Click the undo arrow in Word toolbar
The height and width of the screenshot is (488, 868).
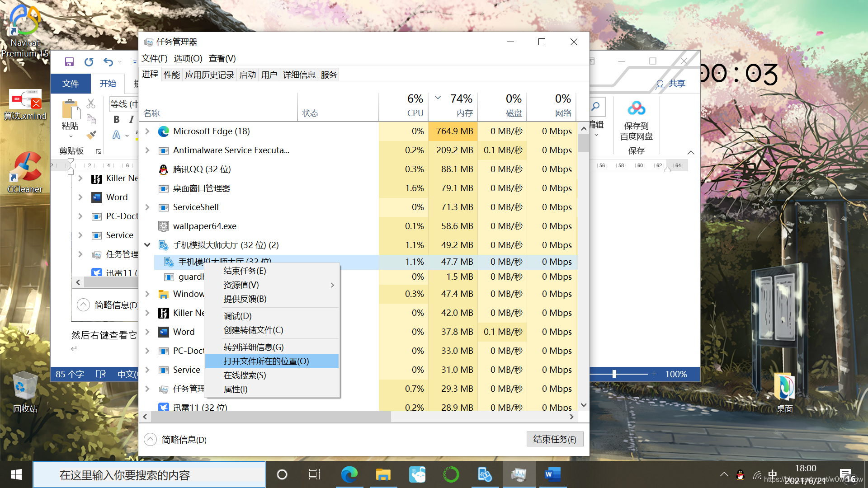pos(108,62)
